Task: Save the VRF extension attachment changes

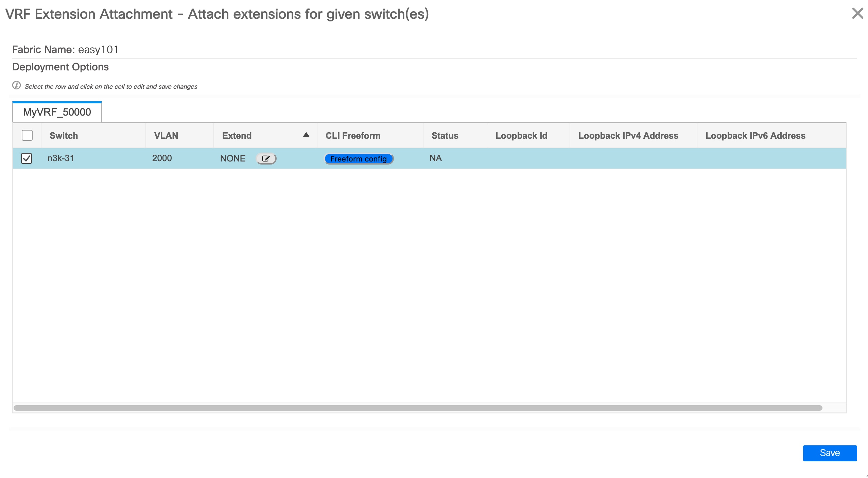Action: (x=830, y=453)
